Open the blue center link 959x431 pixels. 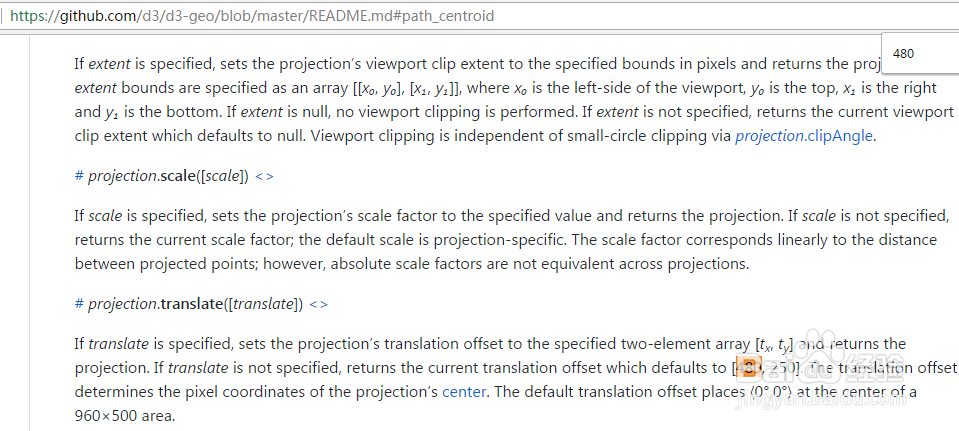pos(464,392)
